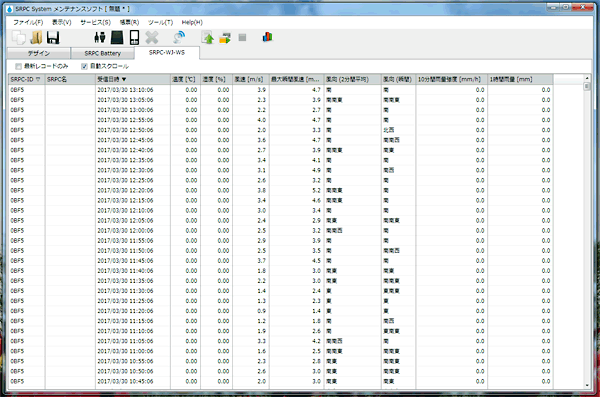Viewport: 600px width, 397px height.
Task: Click wind speed 2.6 in 10:50:06 row
Action: tap(261, 371)
